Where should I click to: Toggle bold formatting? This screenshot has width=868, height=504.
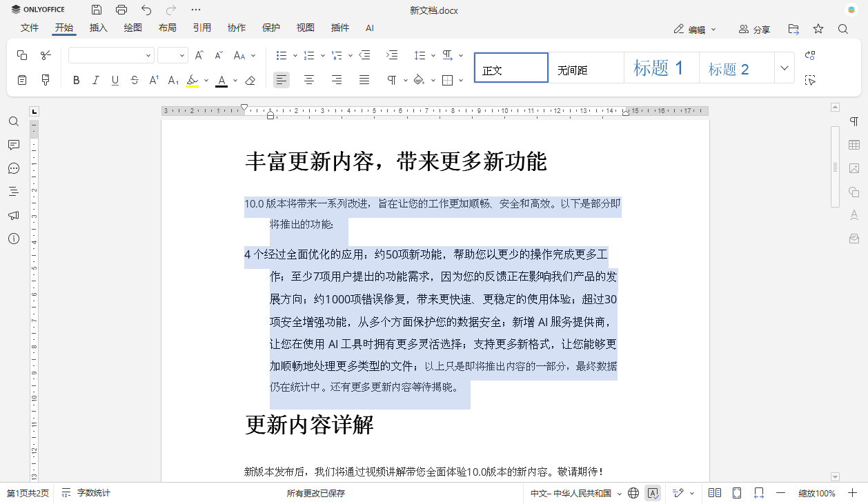(77, 80)
